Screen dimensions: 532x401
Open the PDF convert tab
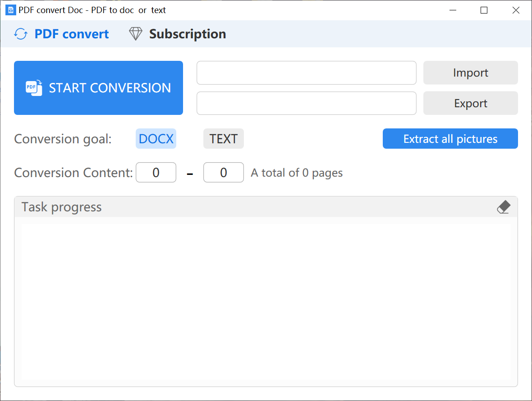[x=71, y=34]
